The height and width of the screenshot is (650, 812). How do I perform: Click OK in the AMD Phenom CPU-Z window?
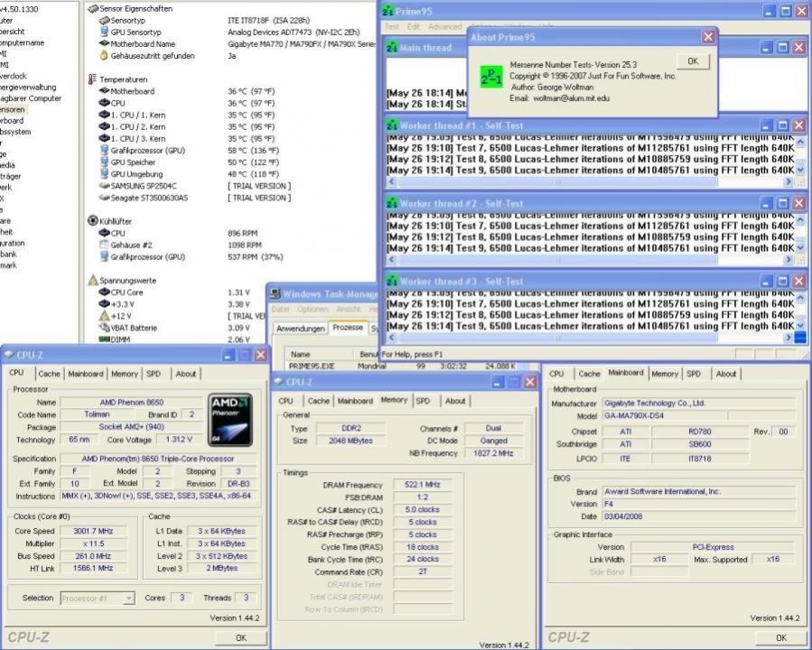(x=241, y=637)
